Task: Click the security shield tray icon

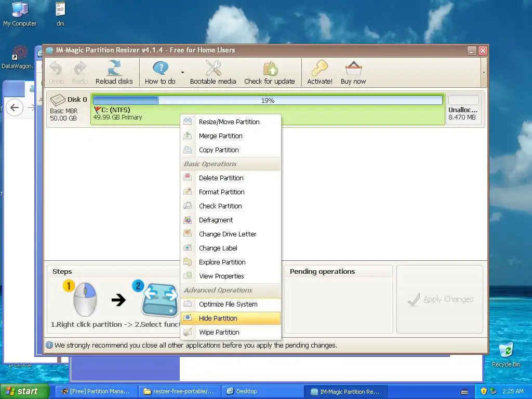Action: click(x=484, y=391)
